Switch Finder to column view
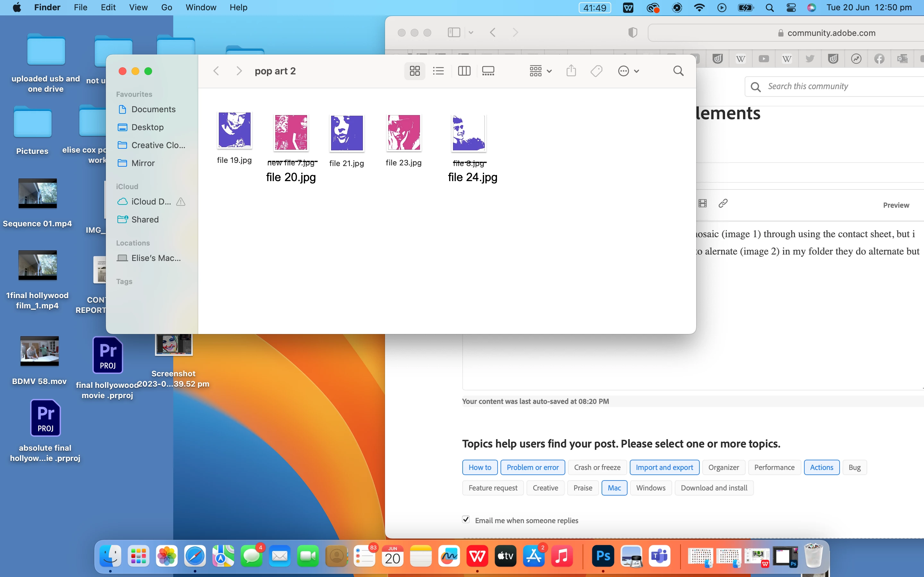The height and width of the screenshot is (577, 924). tap(464, 71)
